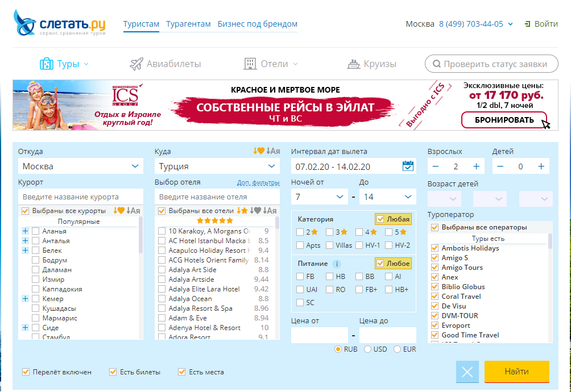Open the Откуда Москва dropdown
Image resolution: width=571 pixels, height=392 pixels.
pyautogui.click(x=81, y=166)
